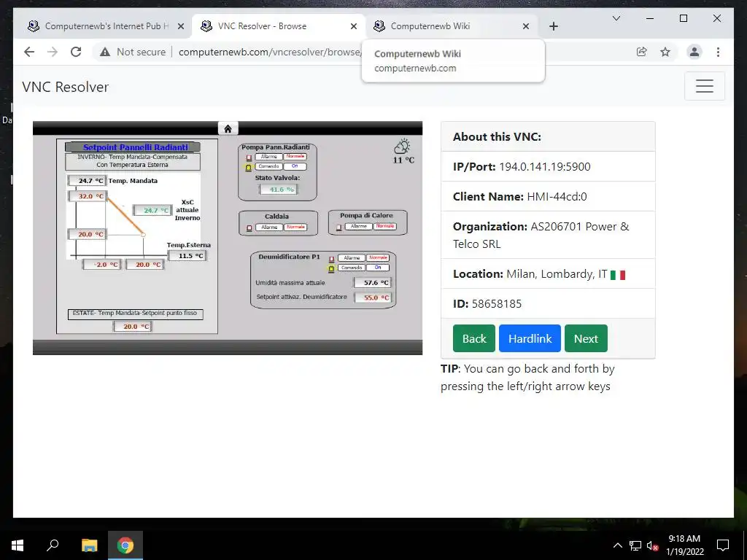Open the VNC Resolver hamburger menu
This screenshot has height=560, width=747.
point(704,86)
